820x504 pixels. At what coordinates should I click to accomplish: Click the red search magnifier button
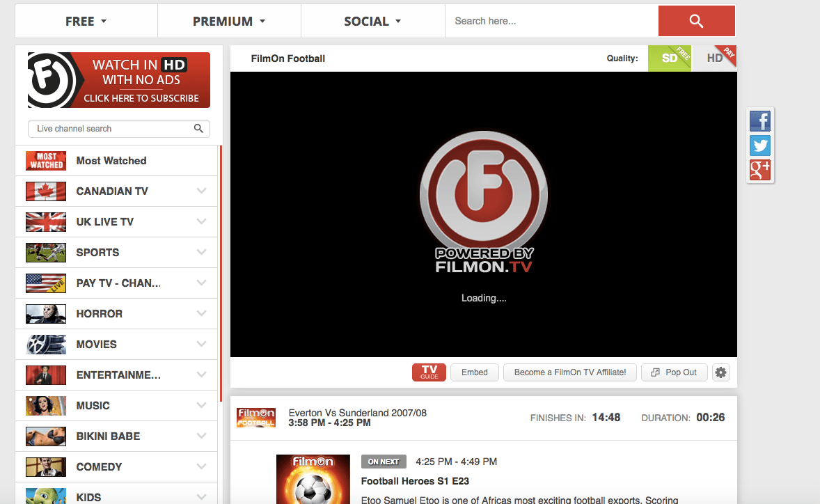point(696,21)
